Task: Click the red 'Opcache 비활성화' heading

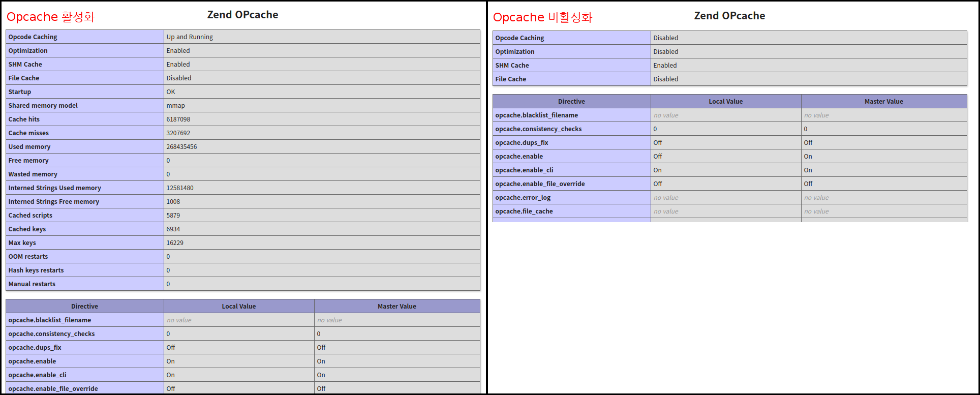Action: tap(542, 17)
